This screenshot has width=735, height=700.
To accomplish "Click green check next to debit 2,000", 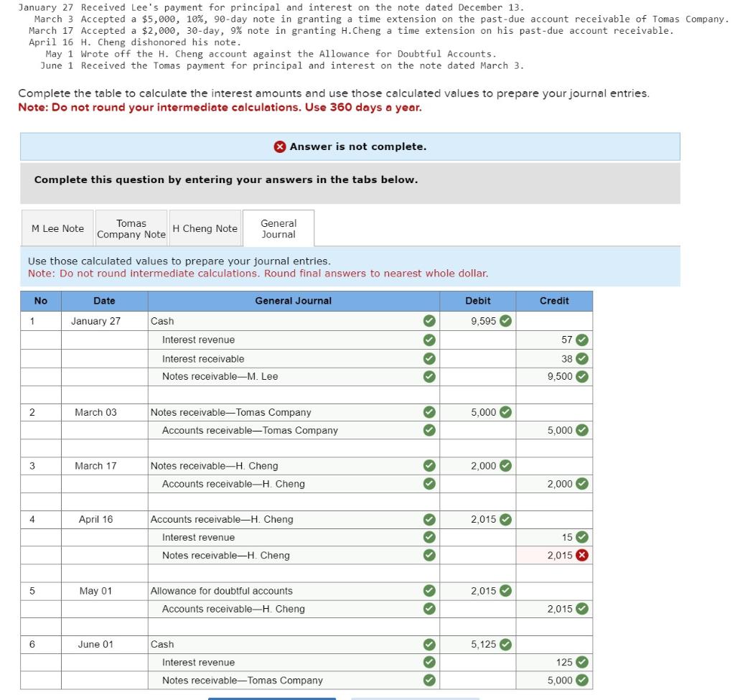I will (x=505, y=465).
